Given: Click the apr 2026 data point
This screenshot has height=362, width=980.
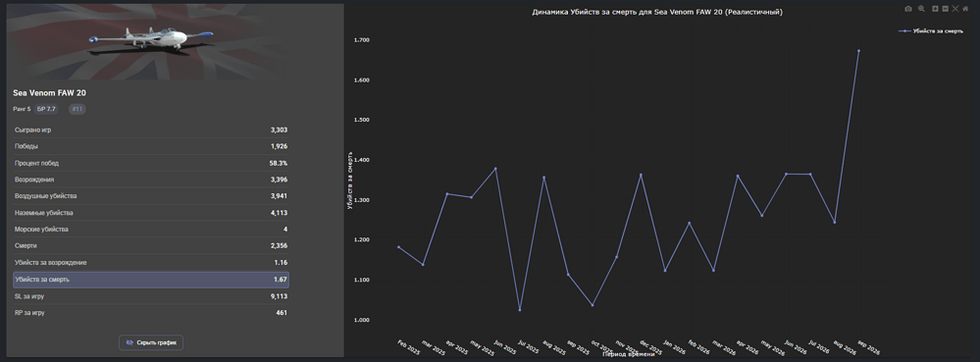Looking at the screenshot, I should pyautogui.click(x=738, y=176).
